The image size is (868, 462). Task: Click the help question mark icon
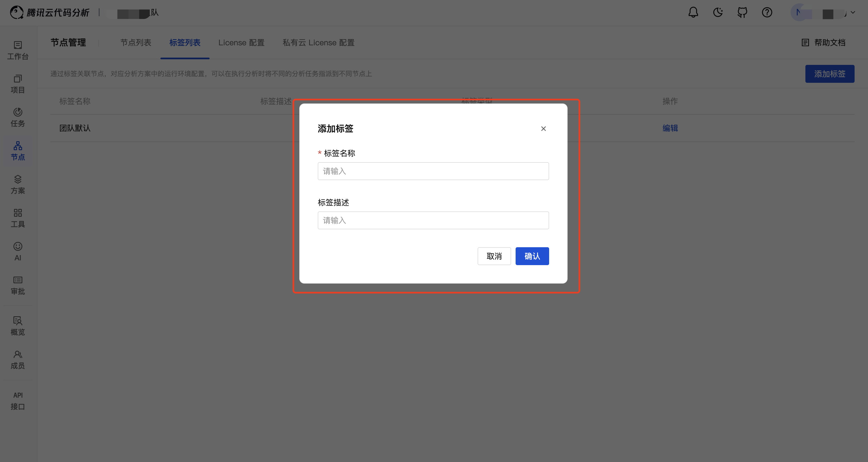click(x=767, y=13)
